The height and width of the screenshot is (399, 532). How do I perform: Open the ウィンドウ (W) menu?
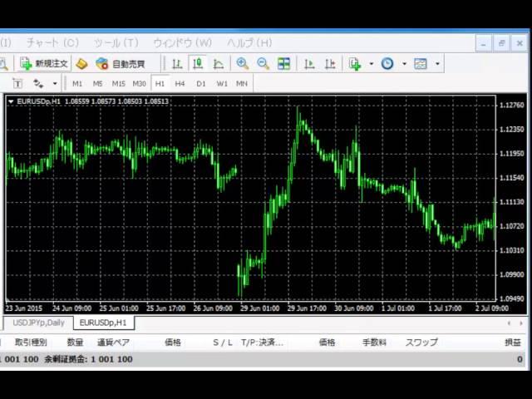pyautogui.click(x=183, y=43)
